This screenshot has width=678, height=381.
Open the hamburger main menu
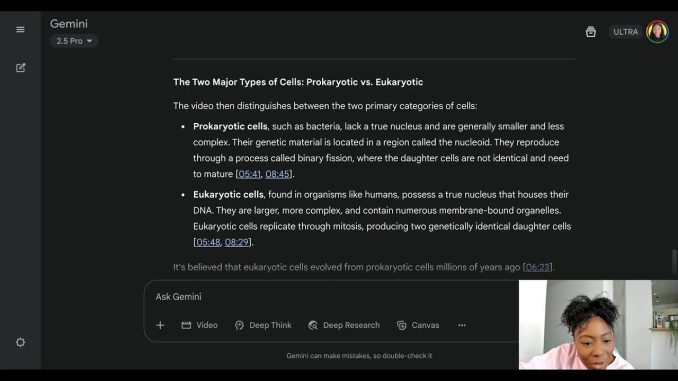coord(20,29)
